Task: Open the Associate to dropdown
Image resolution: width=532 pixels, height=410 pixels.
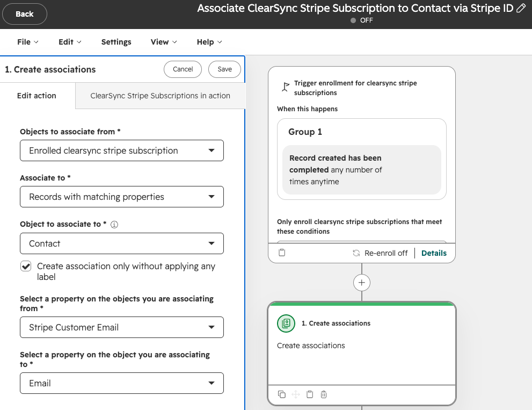Action: click(122, 197)
